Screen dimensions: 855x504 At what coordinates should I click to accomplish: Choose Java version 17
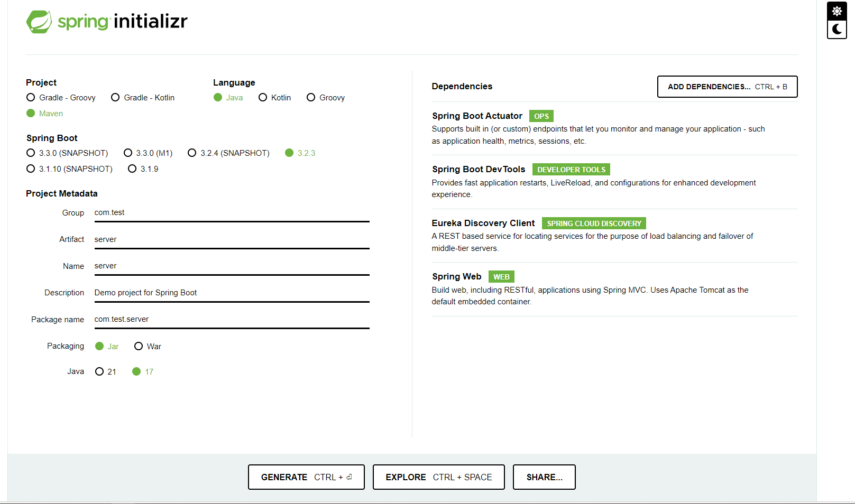143,372
